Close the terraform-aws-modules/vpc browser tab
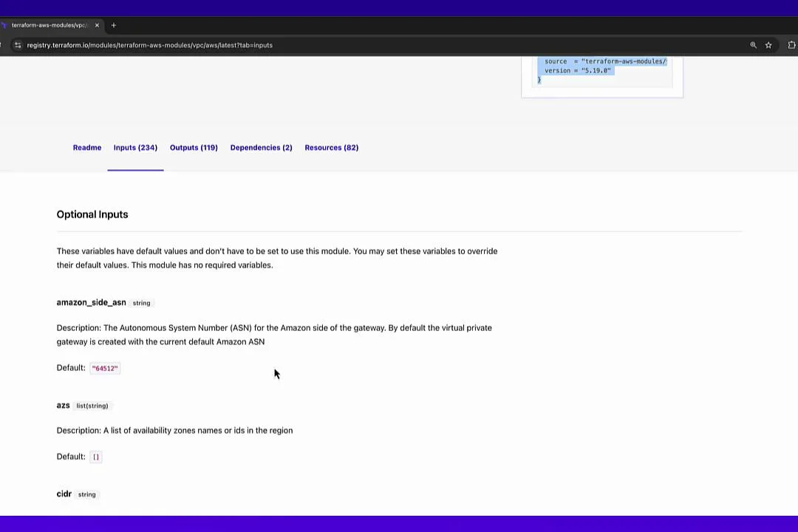The width and height of the screenshot is (798, 532). tap(98, 25)
